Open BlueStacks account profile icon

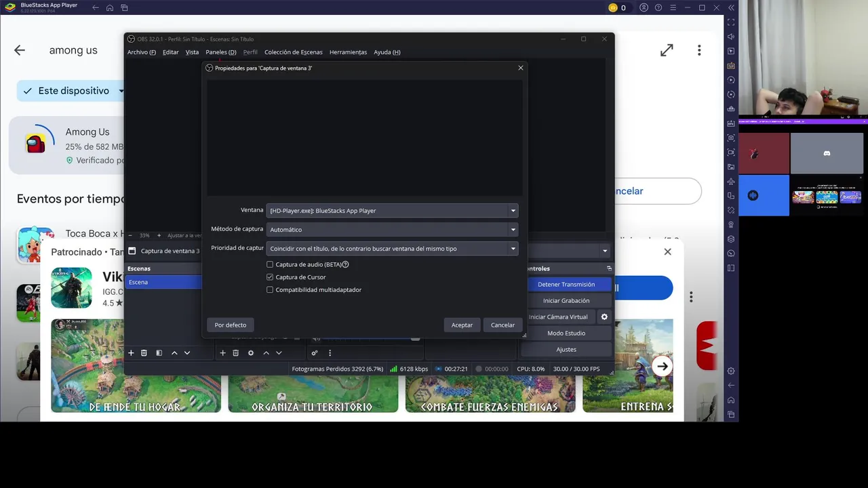tap(644, 7)
